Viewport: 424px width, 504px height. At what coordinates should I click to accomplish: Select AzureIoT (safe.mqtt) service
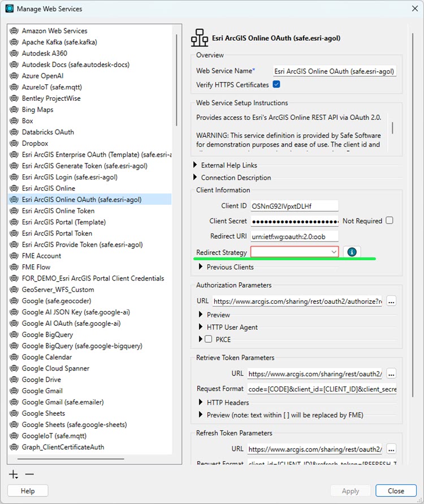coord(90,87)
